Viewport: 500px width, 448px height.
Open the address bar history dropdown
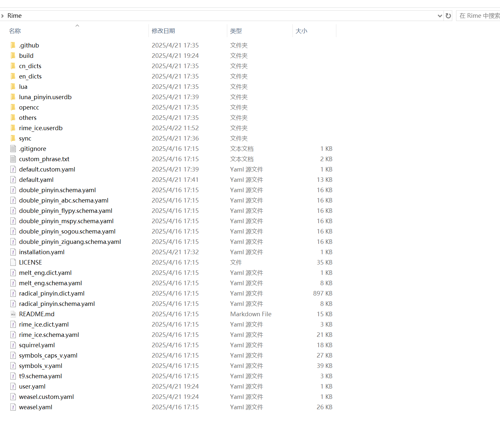coord(440,16)
